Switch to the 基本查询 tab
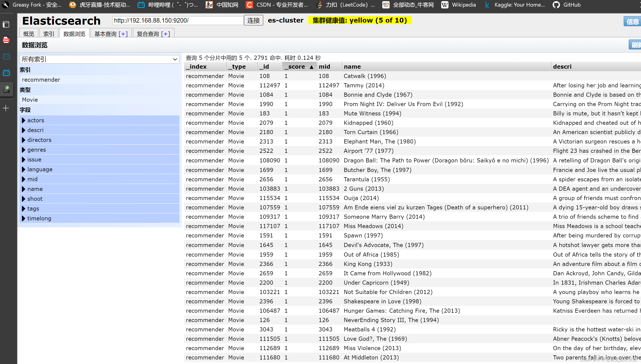This screenshot has width=641, height=364. pyautogui.click(x=105, y=34)
